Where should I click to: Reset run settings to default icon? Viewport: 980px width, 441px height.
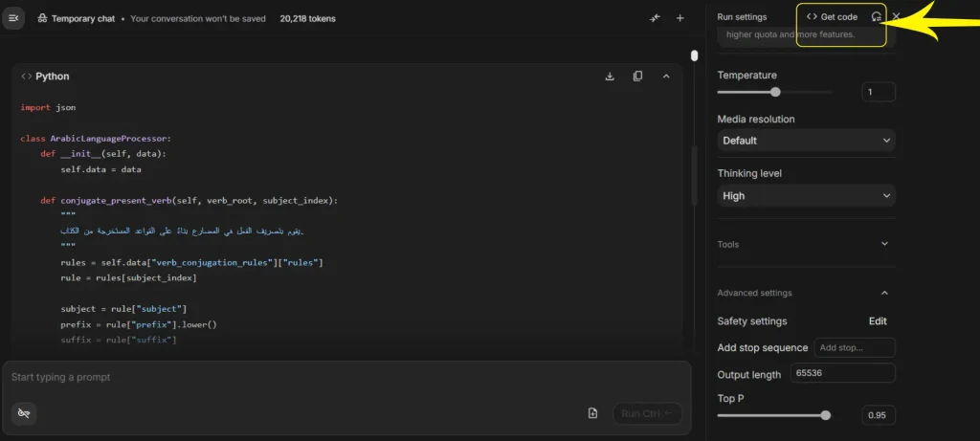877,17
